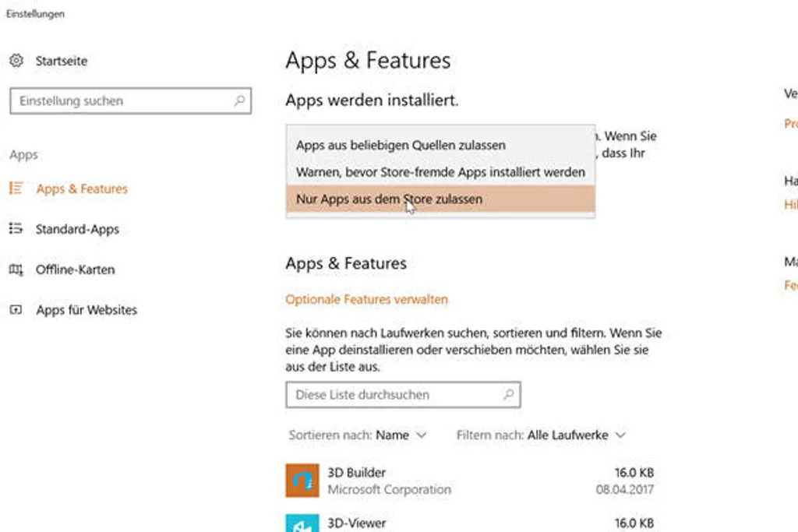Click Optionale Features verwalten link
The height and width of the screenshot is (532, 798).
coord(366,300)
